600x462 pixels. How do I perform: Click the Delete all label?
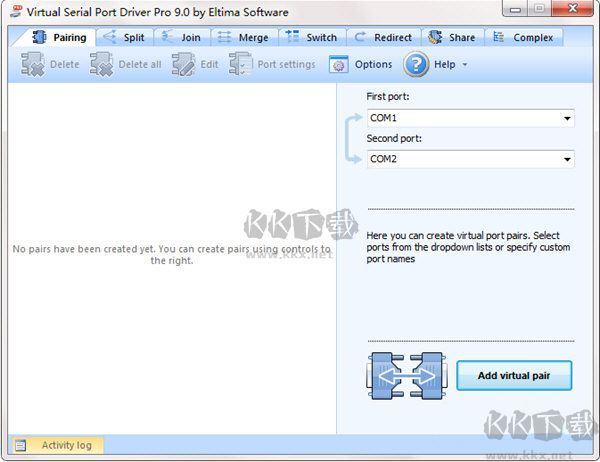tap(140, 64)
